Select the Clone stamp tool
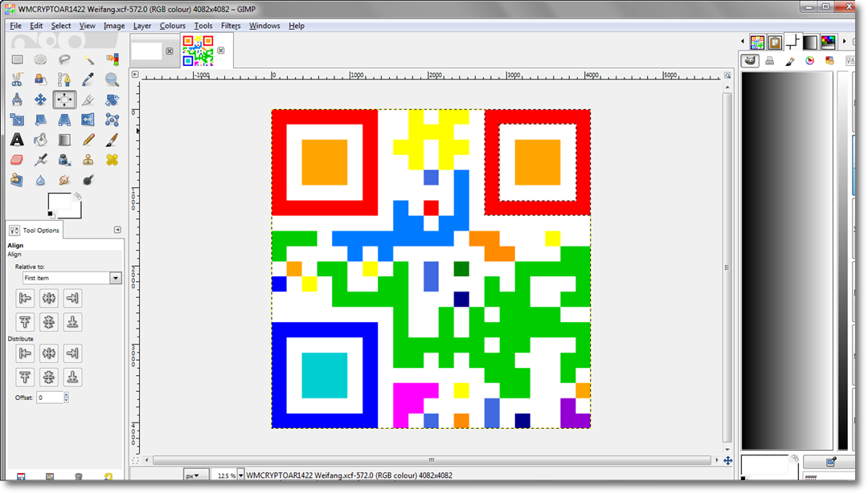Viewport: 868px width, 494px height. 88,160
